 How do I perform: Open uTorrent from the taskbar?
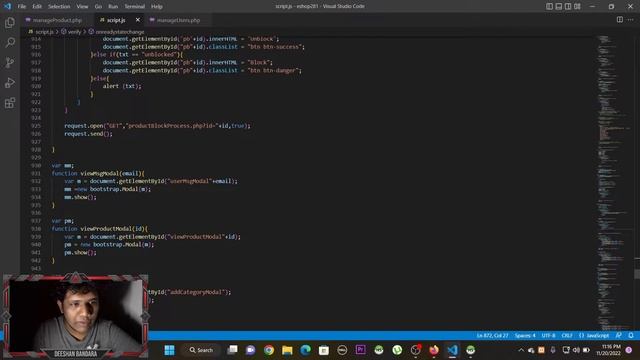(x=397, y=350)
